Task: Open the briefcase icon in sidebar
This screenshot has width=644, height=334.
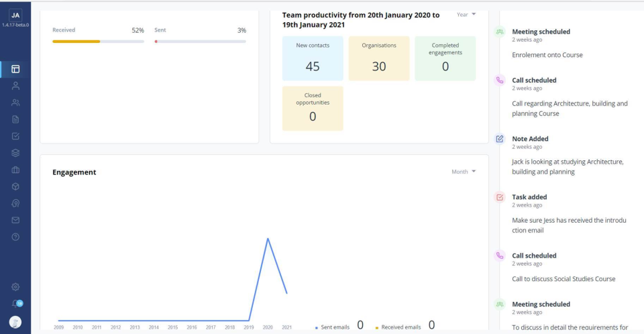Action: [15, 170]
